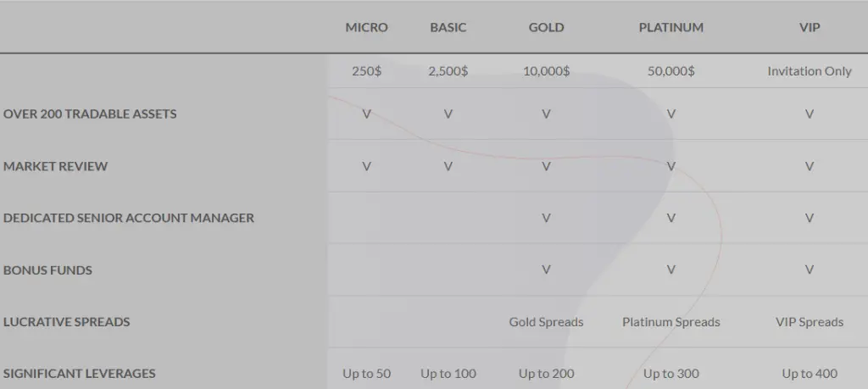Click the 50,000$ Platinum deposit amount
868x389 pixels.
pyautogui.click(x=671, y=71)
